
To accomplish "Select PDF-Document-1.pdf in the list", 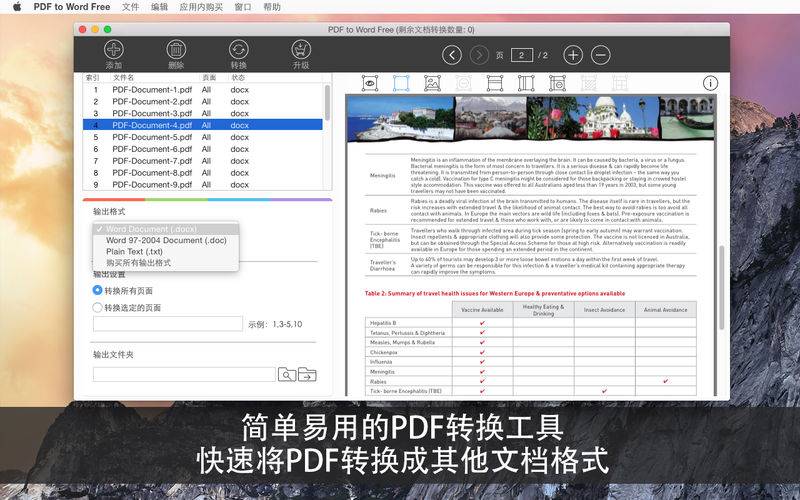I will [203, 90].
